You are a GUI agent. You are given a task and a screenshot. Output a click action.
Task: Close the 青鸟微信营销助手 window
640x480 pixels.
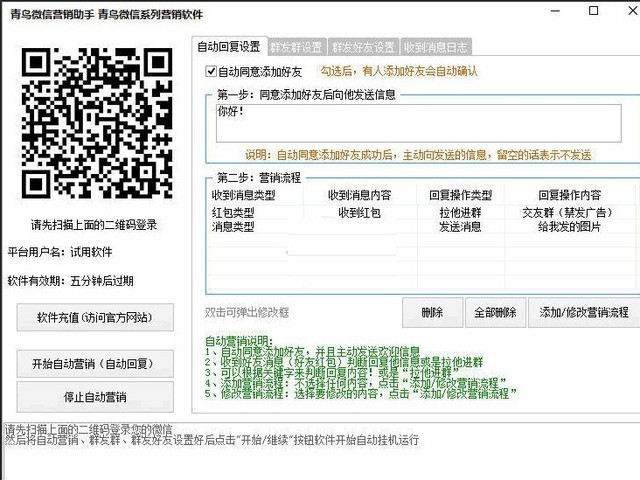point(633,11)
